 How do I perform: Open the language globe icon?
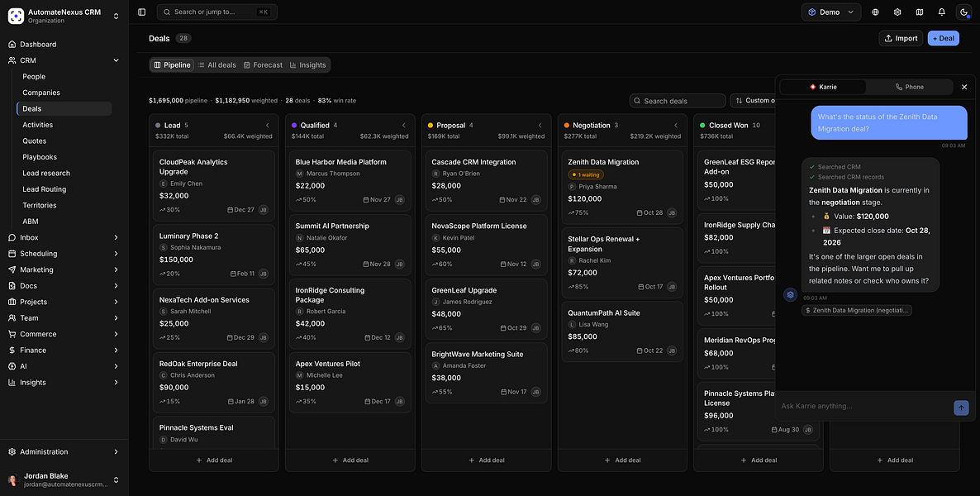tap(876, 12)
